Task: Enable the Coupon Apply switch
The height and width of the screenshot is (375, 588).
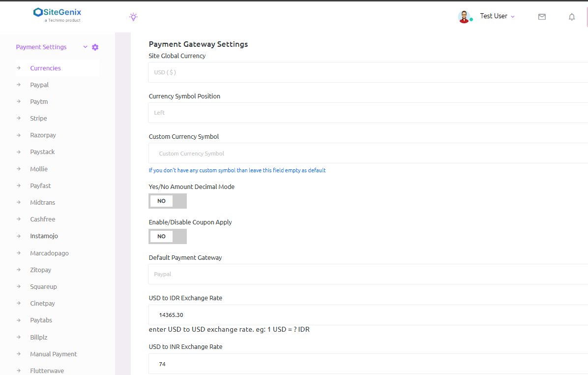Action: (x=168, y=236)
